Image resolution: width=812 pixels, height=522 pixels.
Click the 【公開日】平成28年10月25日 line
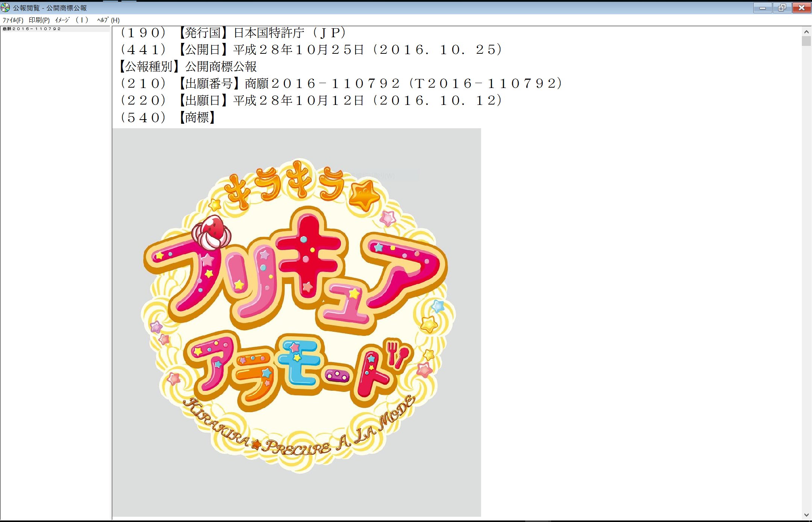click(311, 50)
